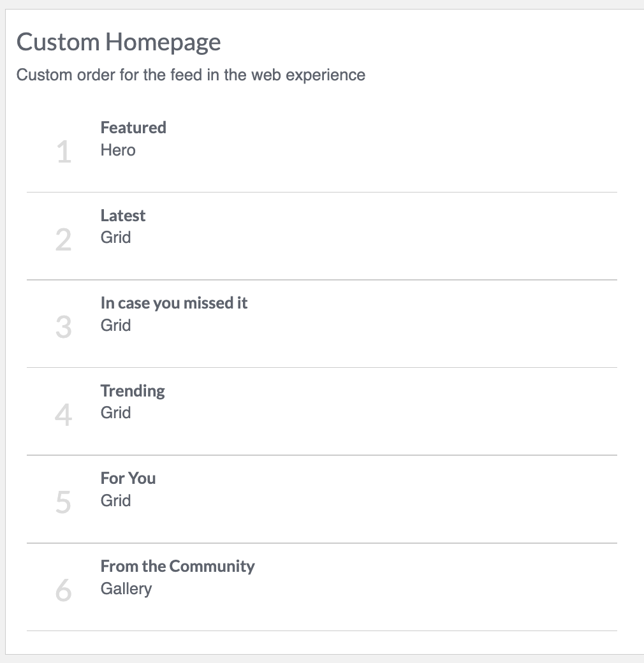Click the Grid label under Latest

(x=115, y=238)
